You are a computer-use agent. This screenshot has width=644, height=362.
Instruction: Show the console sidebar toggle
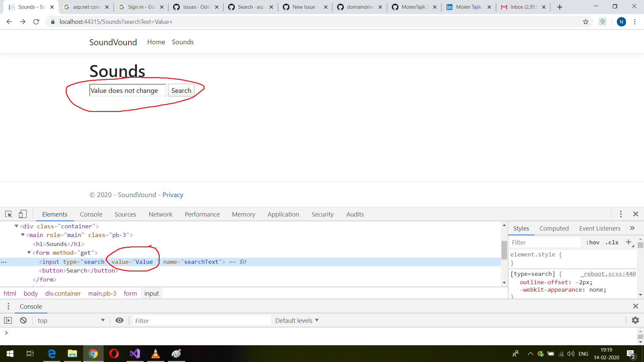(x=8, y=320)
